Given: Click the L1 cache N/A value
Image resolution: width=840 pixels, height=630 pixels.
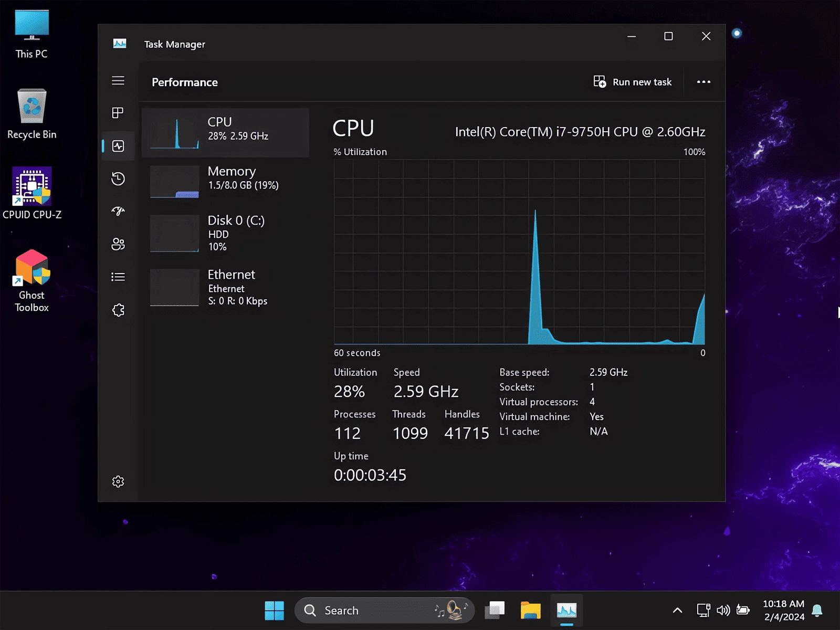Looking at the screenshot, I should (598, 431).
